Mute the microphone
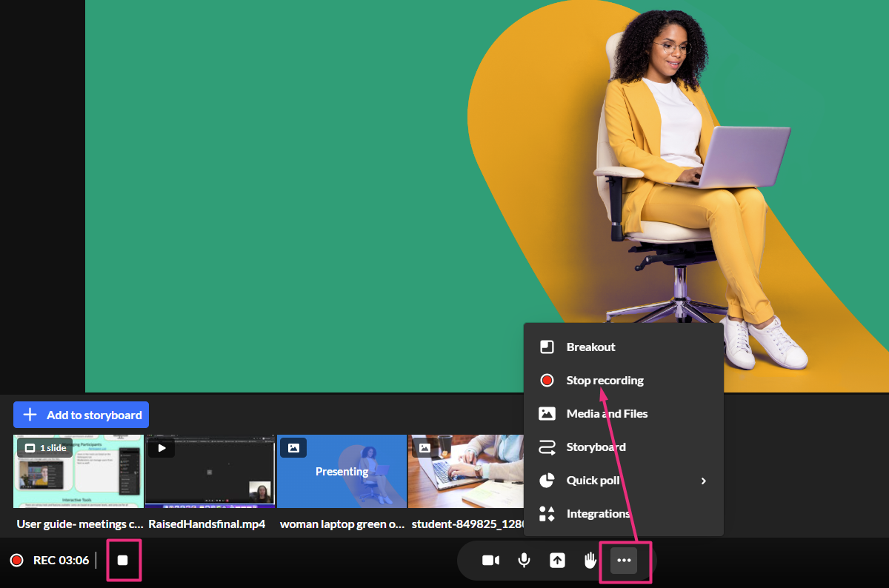The height and width of the screenshot is (588, 889). [524, 561]
